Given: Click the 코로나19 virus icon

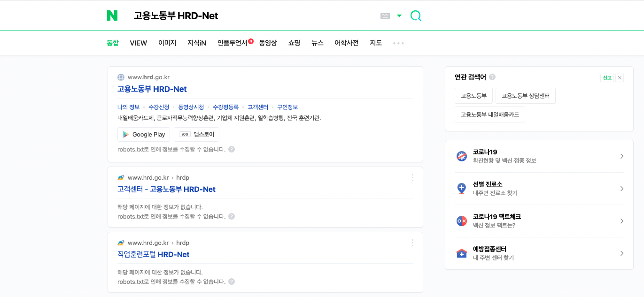Looking at the screenshot, I should (x=462, y=156).
